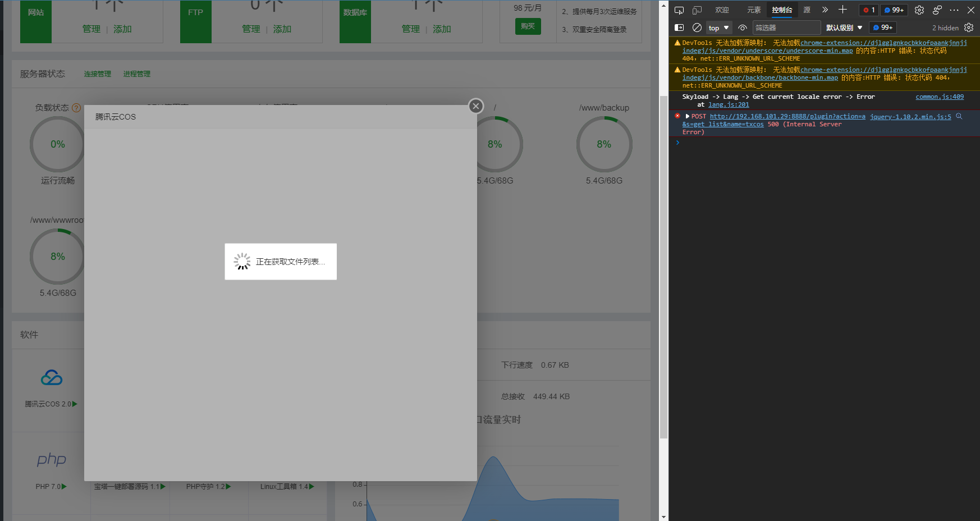
Task: Open the PHP 7.0 software label
Action: (x=51, y=487)
